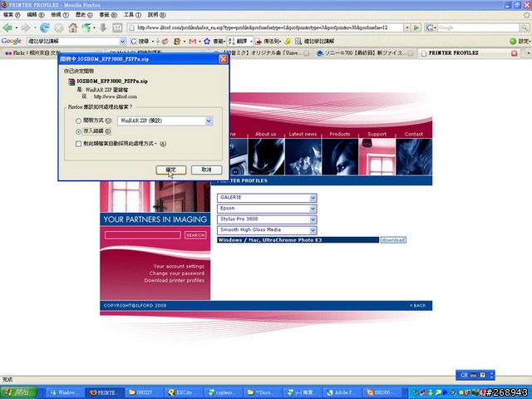Click the SEARCH button on the Ilford page
Screen dimensions: 532x399
click(195, 235)
